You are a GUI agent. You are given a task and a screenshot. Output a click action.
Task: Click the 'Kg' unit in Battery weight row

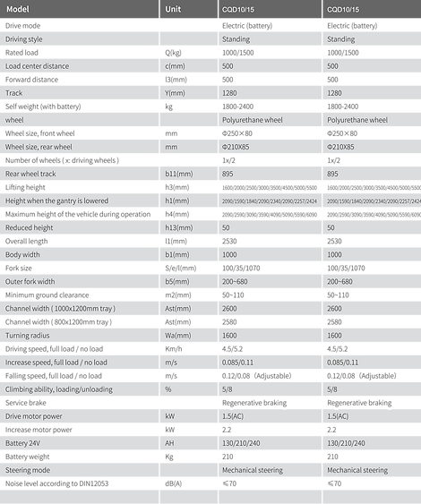(169, 457)
